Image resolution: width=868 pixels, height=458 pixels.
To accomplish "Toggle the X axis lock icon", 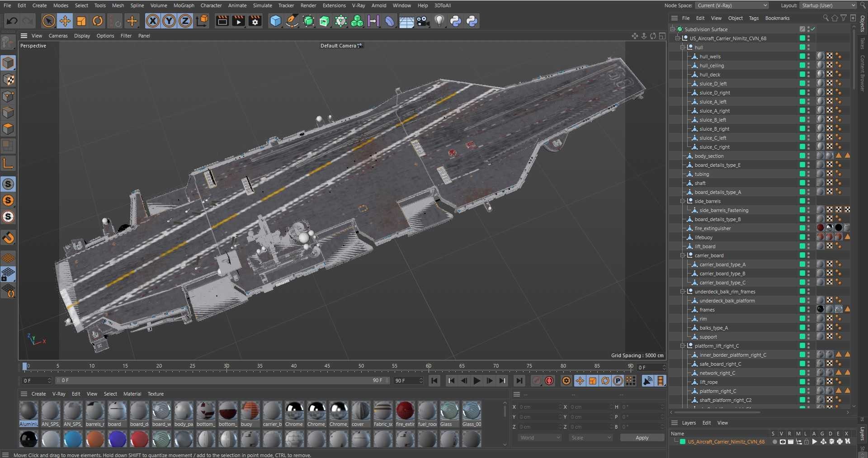I will pos(153,21).
